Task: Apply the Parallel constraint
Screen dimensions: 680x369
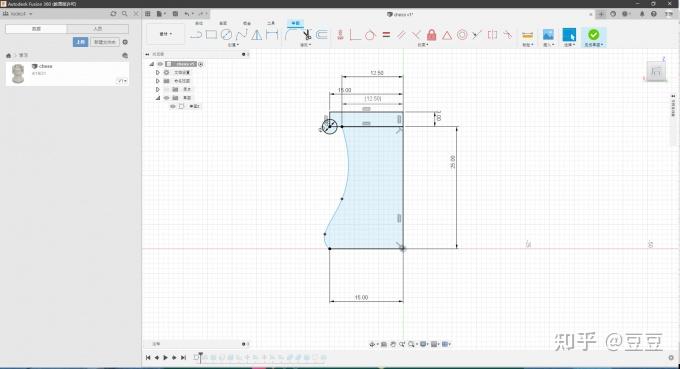Action: pos(401,35)
